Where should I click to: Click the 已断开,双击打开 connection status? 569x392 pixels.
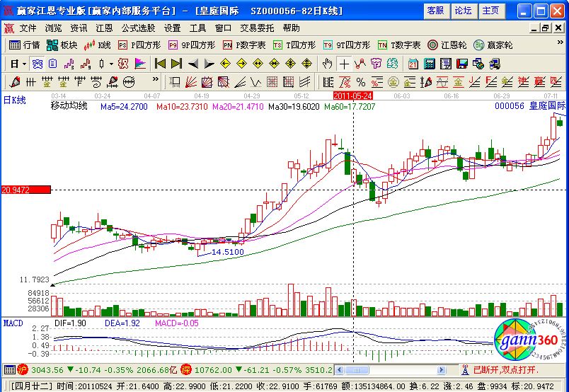pyautogui.click(x=505, y=369)
